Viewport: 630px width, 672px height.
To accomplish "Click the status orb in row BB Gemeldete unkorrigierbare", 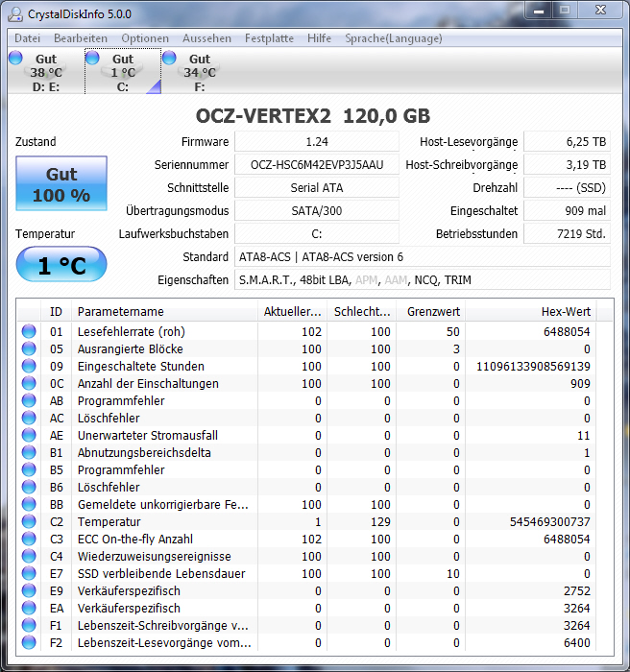I will [x=29, y=504].
